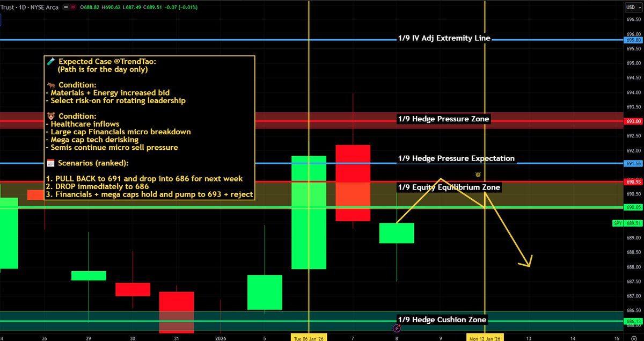Select the '1/9 IV Adj Extremity Line' label
Screen dimensions: 644x341
tap(443, 38)
